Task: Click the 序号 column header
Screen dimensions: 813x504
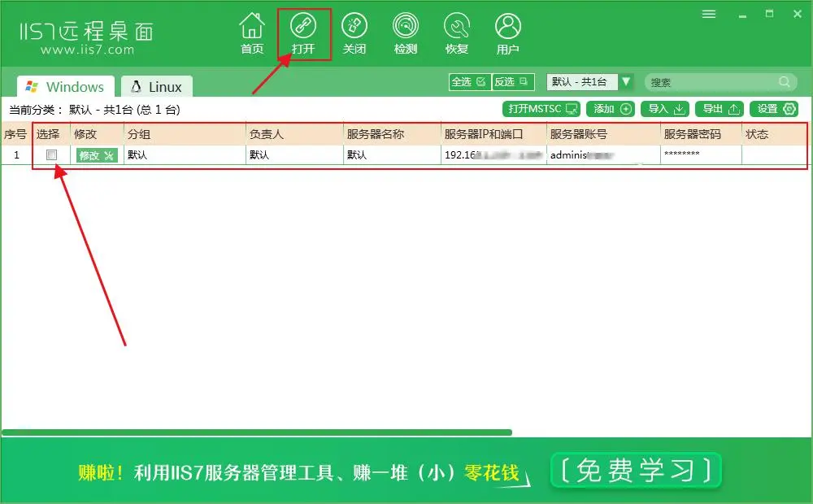Action: pos(15,134)
